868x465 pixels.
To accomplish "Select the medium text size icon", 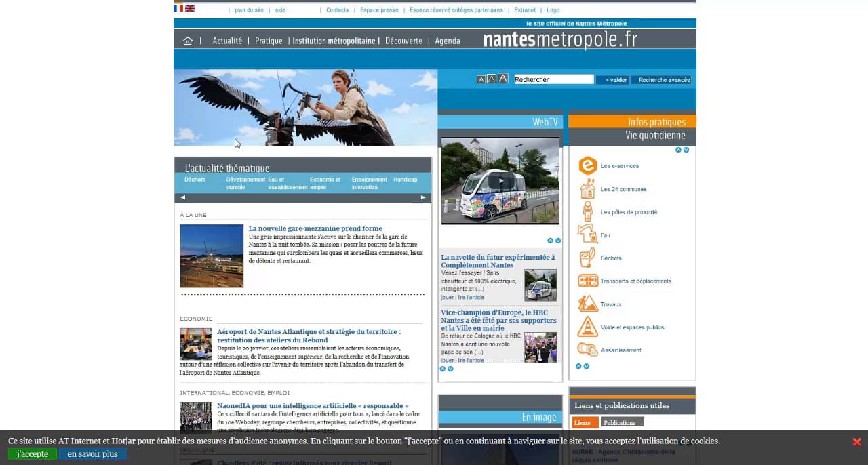I will click(492, 79).
